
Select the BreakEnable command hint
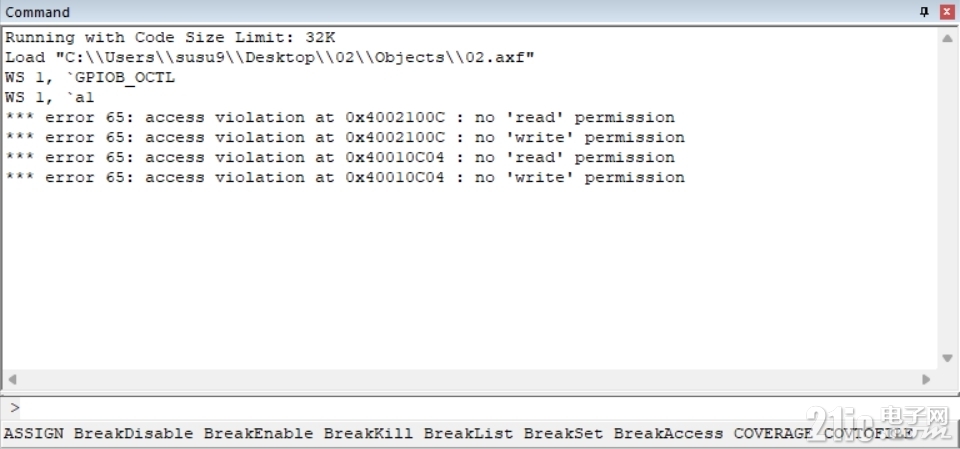258,433
